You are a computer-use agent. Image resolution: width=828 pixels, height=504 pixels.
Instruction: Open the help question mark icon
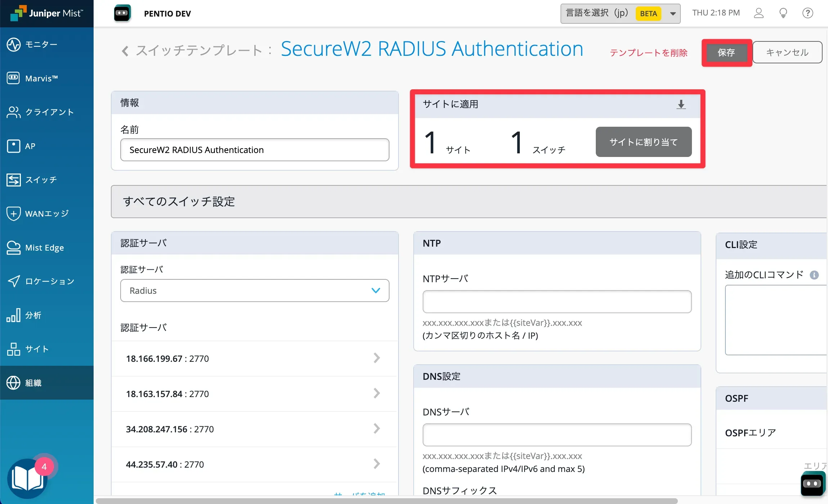[807, 13]
